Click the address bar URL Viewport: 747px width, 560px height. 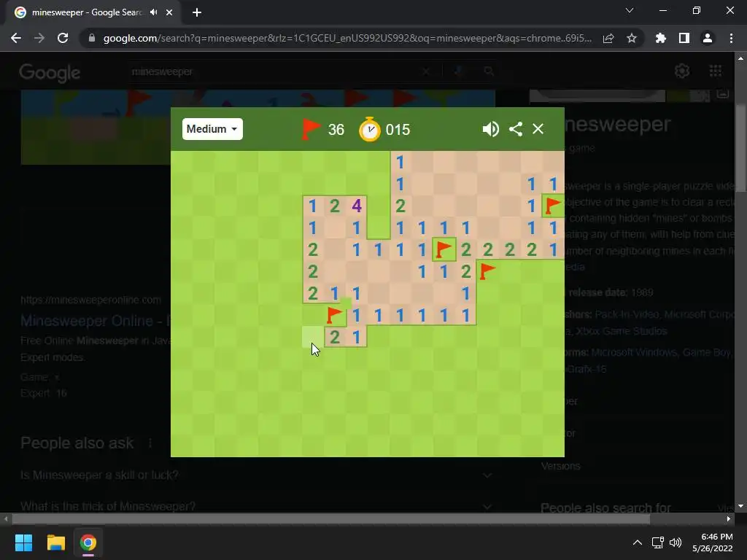(x=347, y=38)
